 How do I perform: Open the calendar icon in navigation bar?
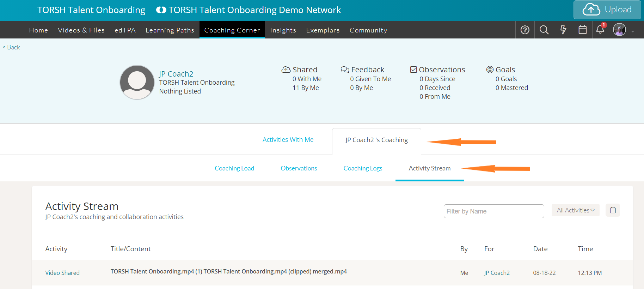(x=583, y=30)
